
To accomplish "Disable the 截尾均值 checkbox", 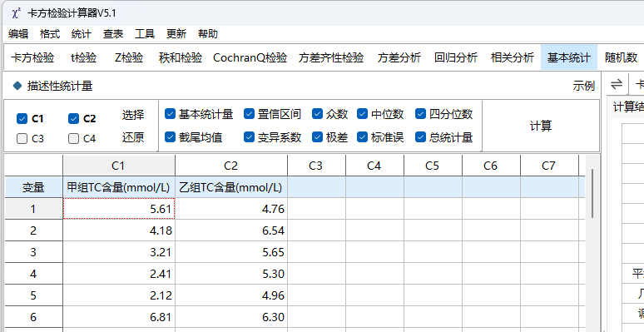I will tap(170, 137).
